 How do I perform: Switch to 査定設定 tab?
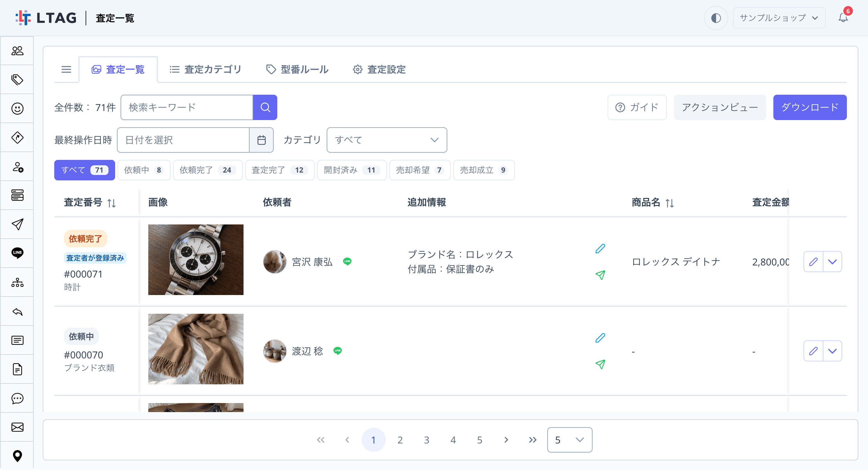pos(379,69)
